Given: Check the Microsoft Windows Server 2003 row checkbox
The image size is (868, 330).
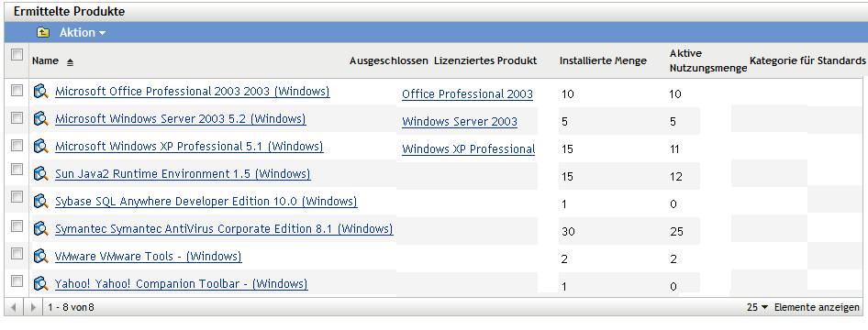Looking at the screenshot, I should pos(17,117).
